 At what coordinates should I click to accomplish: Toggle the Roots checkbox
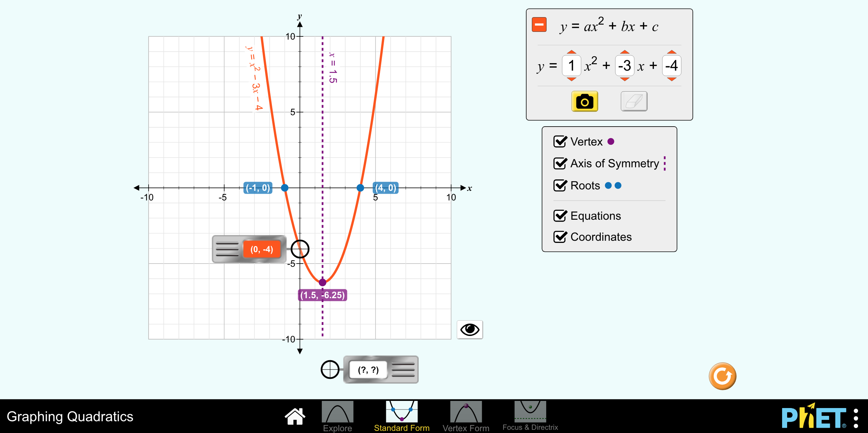pos(560,185)
